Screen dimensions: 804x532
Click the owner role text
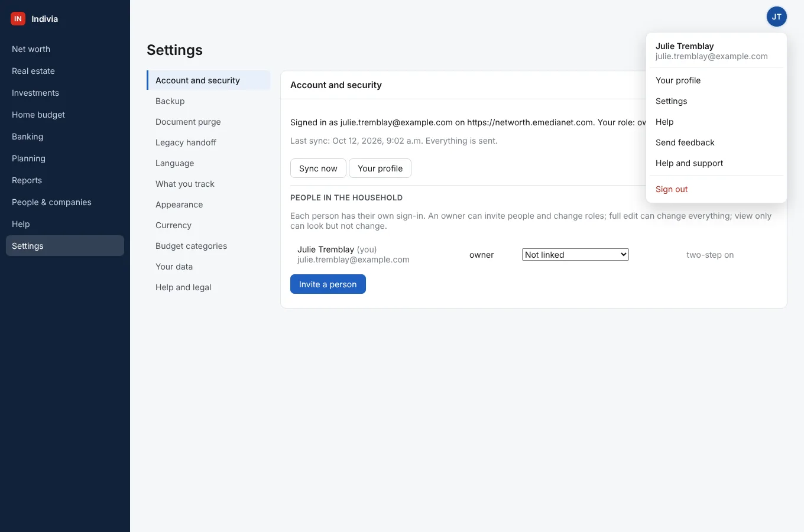coord(482,255)
